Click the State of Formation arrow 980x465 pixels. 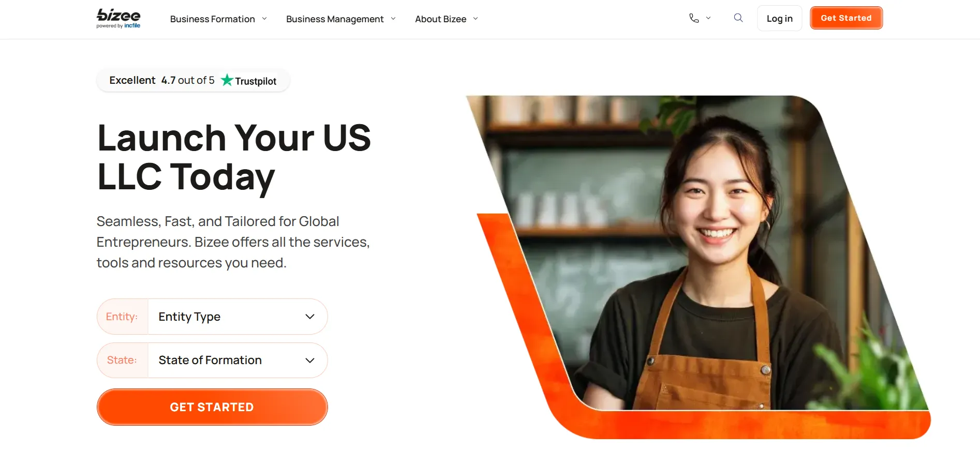tap(310, 361)
